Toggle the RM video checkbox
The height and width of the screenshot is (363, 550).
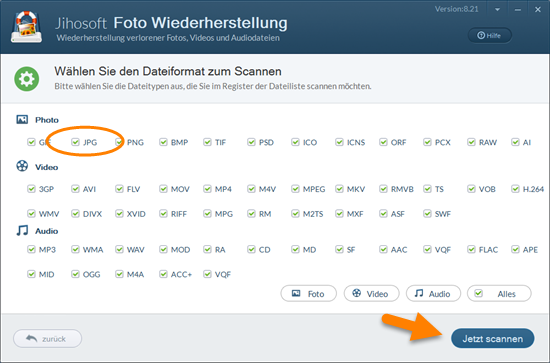(x=251, y=214)
